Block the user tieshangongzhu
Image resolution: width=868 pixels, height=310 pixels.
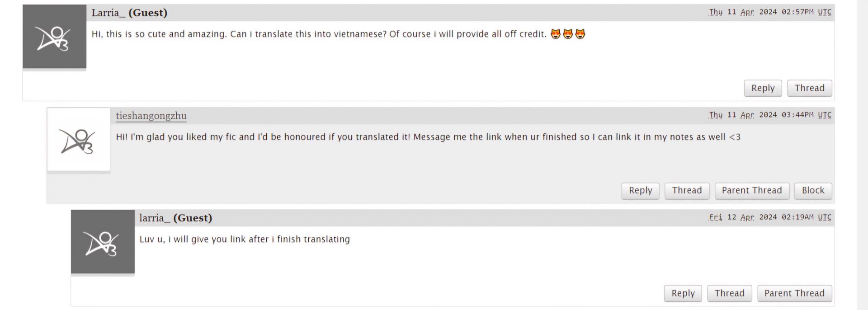coord(813,191)
